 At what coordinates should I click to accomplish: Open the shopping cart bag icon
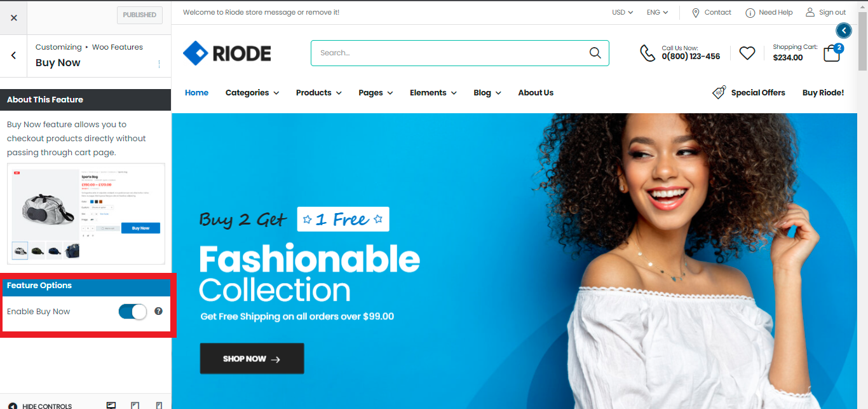tap(832, 53)
